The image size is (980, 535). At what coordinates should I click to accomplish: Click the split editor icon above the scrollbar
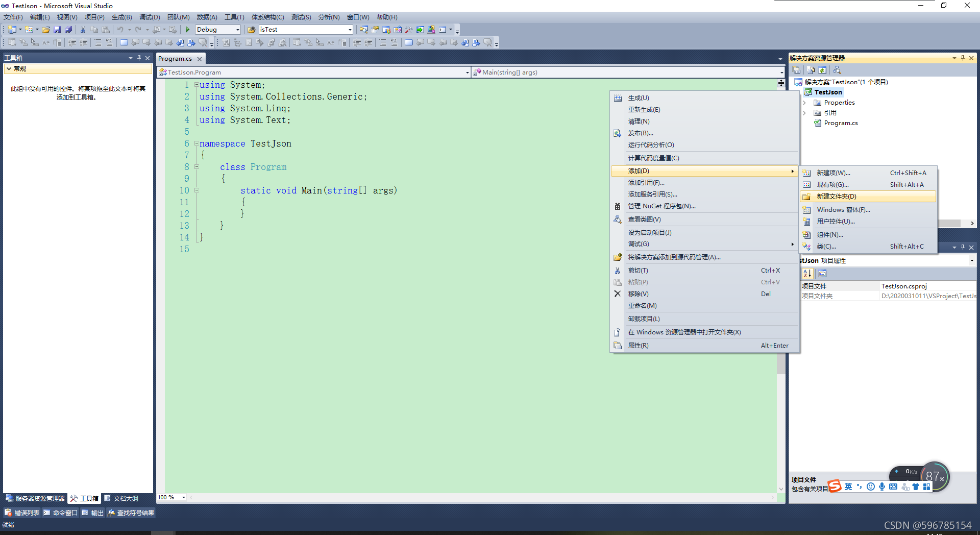click(x=781, y=83)
